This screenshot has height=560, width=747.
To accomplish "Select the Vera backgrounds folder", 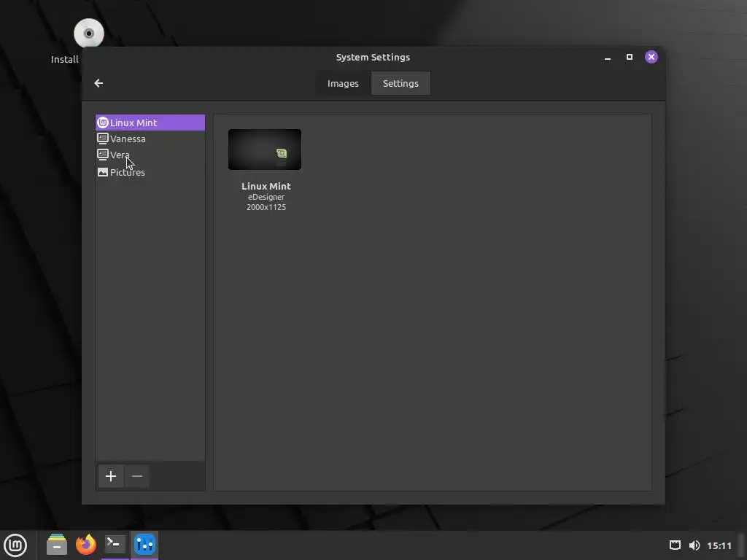I will 150,155.
